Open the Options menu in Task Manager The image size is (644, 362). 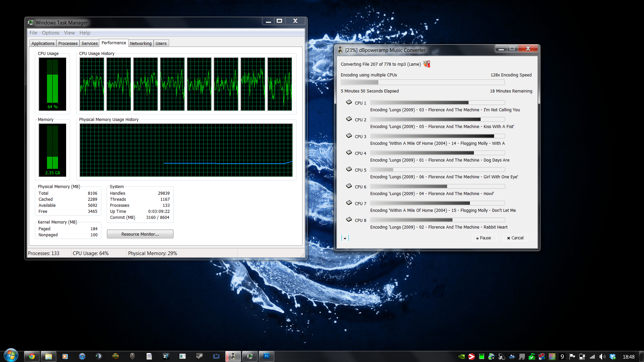click(x=51, y=33)
